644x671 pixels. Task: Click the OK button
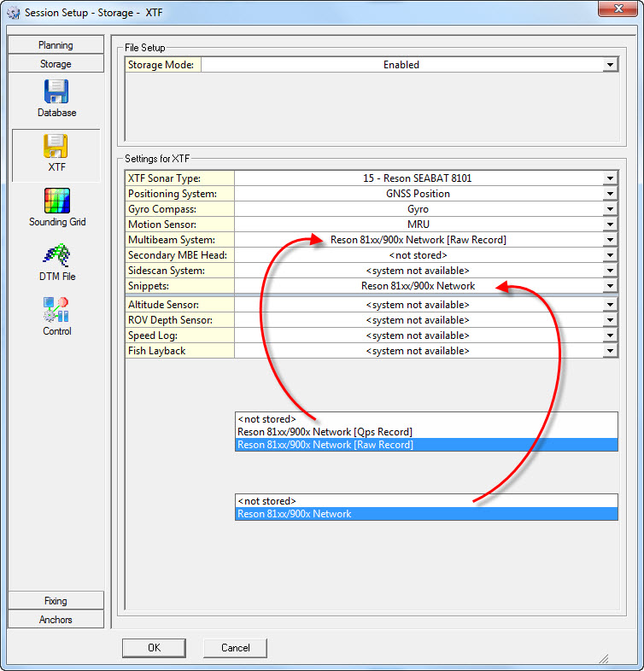tap(154, 648)
